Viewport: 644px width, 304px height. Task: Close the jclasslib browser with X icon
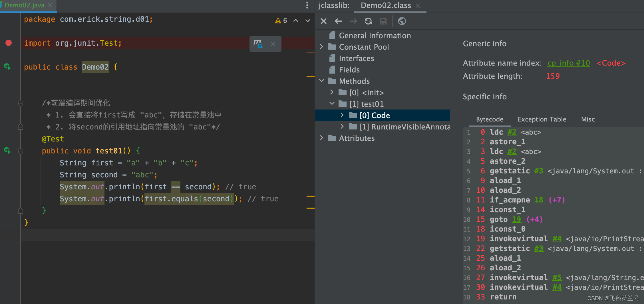click(x=323, y=21)
